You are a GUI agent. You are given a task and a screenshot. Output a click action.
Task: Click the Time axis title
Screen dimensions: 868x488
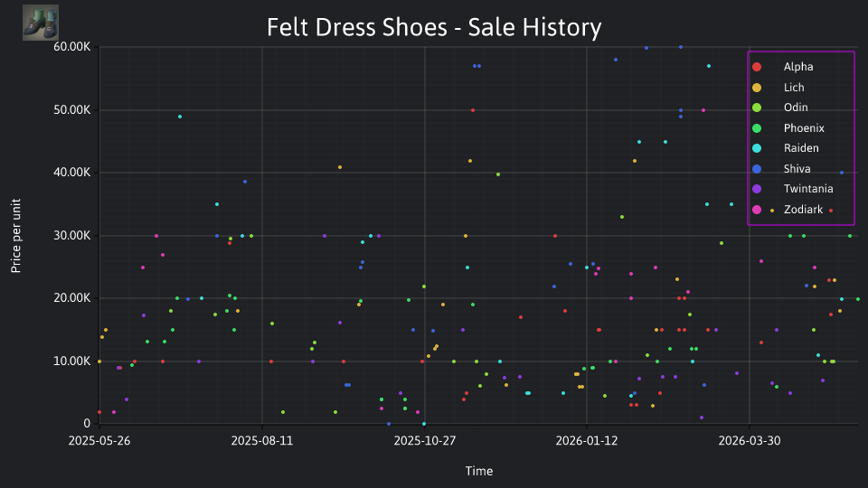(x=479, y=471)
